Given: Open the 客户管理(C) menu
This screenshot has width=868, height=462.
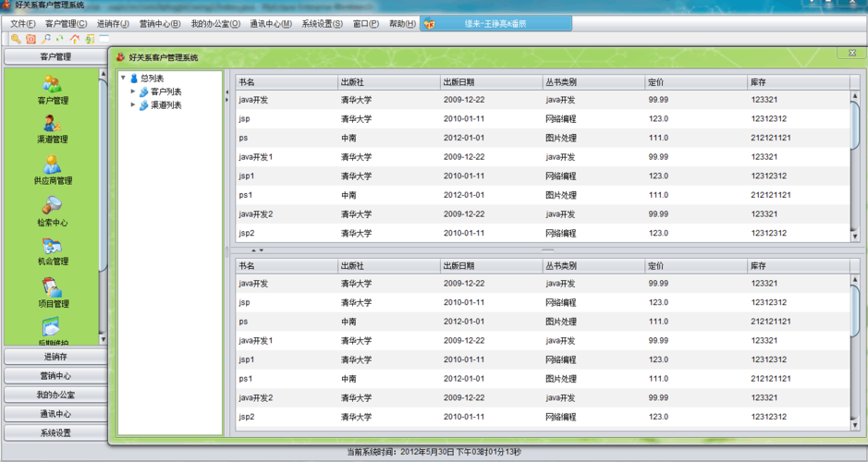Looking at the screenshot, I should tap(66, 24).
